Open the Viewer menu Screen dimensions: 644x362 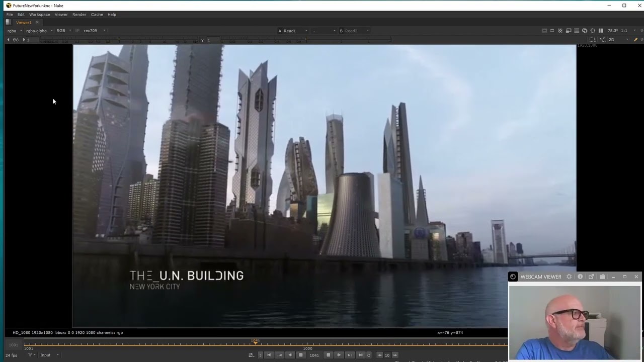coord(61,15)
